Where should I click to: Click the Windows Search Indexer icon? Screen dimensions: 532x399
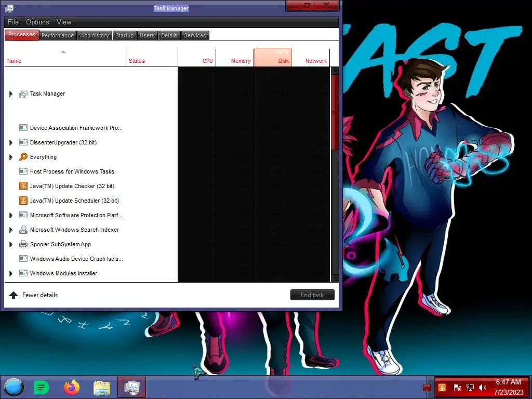pyautogui.click(x=23, y=230)
